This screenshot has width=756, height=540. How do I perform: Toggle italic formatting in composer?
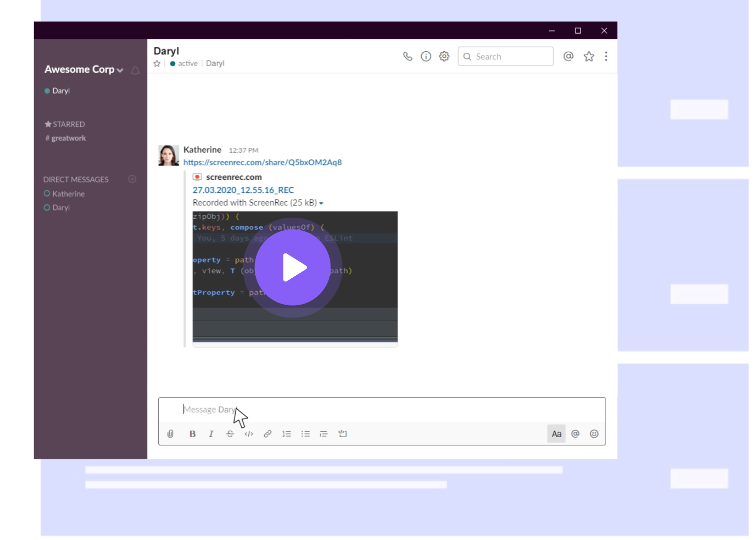tap(211, 434)
